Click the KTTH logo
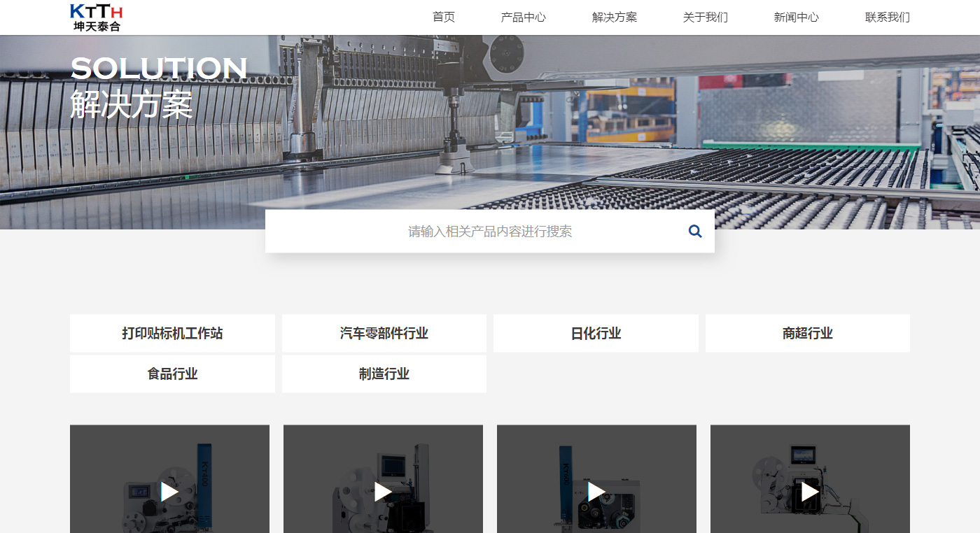The height and width of the screenshot is (533, 980). pos(97,17)
